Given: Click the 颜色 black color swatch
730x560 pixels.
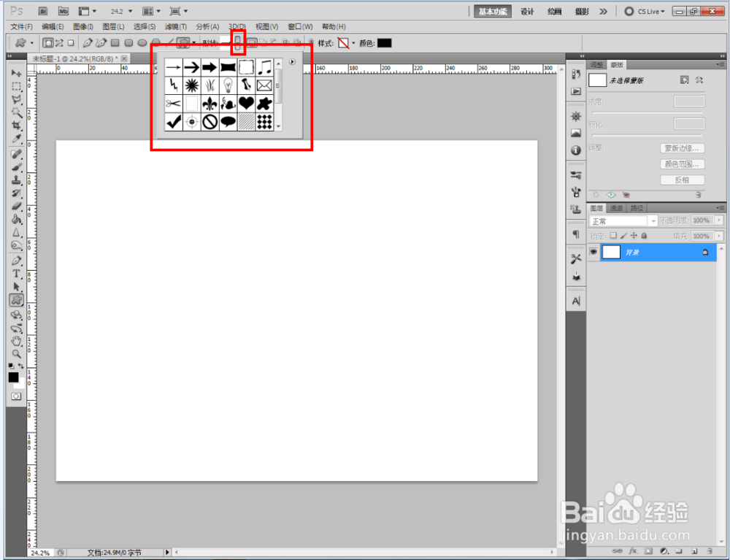Looking at the screenshot, I should coord(384,43).
